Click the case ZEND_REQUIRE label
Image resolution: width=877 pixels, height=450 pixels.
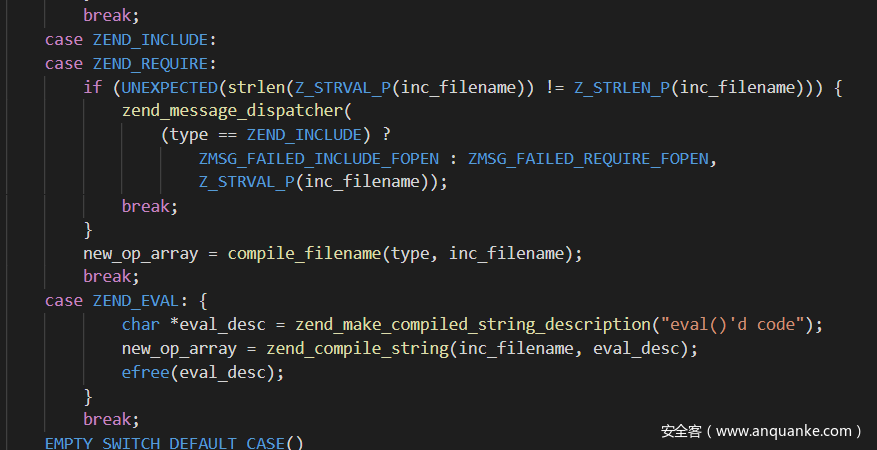130,64
